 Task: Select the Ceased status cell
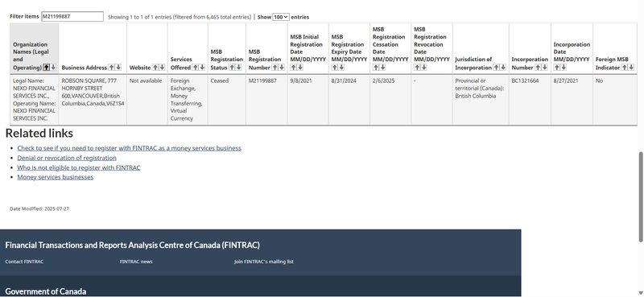(x=227, y=100)
